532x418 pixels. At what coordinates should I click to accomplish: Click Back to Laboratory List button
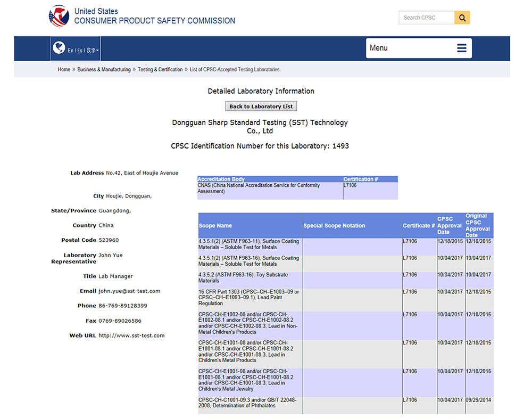click(x=261, y=106)
